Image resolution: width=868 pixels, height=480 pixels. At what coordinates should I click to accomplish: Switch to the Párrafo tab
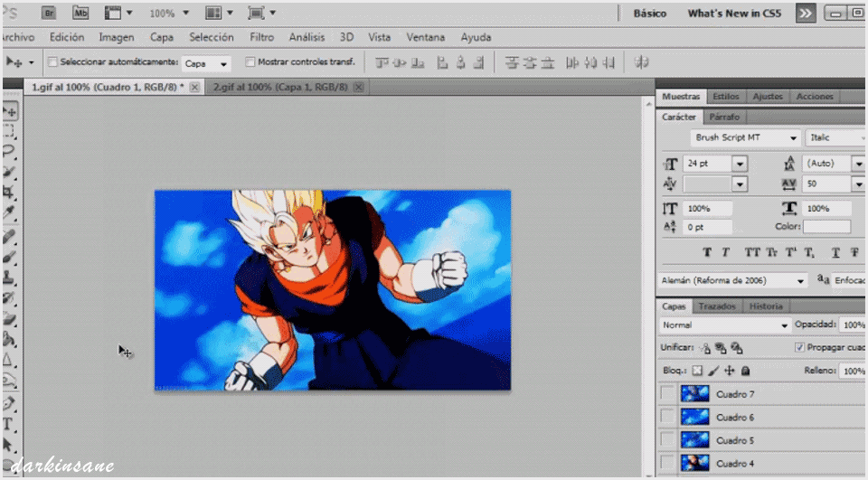[724, 117]
